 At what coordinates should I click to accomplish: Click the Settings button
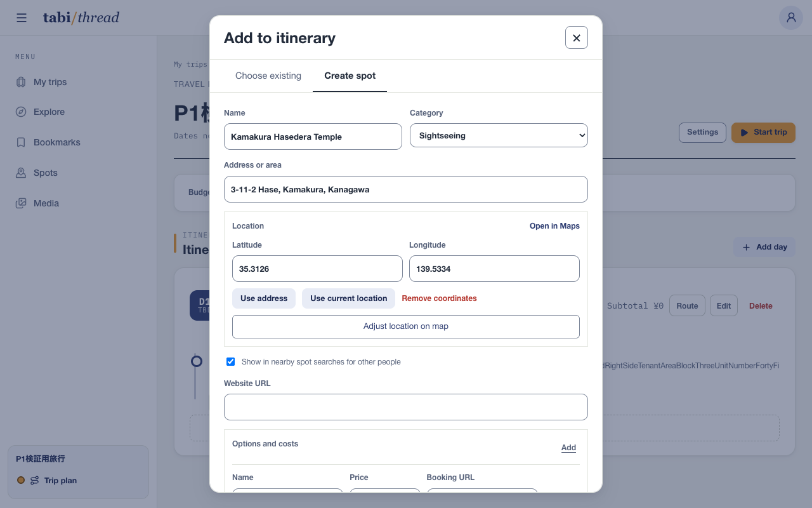click(702, 132)
